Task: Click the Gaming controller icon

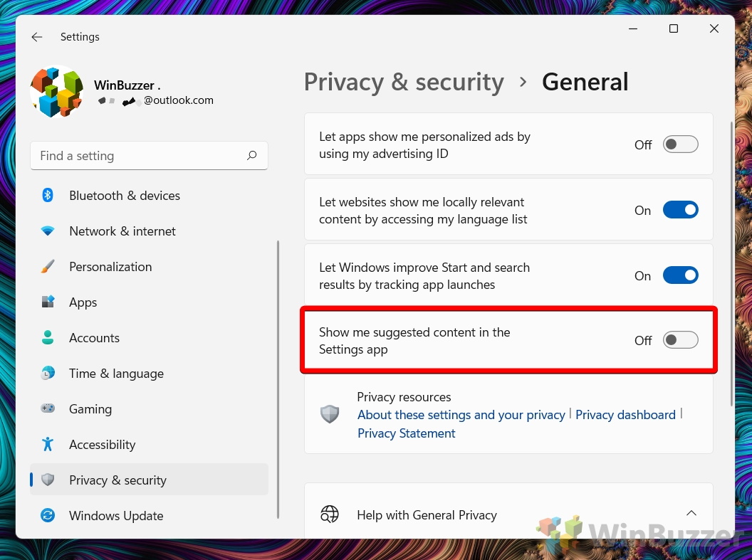Action: [x=48, y=409]
